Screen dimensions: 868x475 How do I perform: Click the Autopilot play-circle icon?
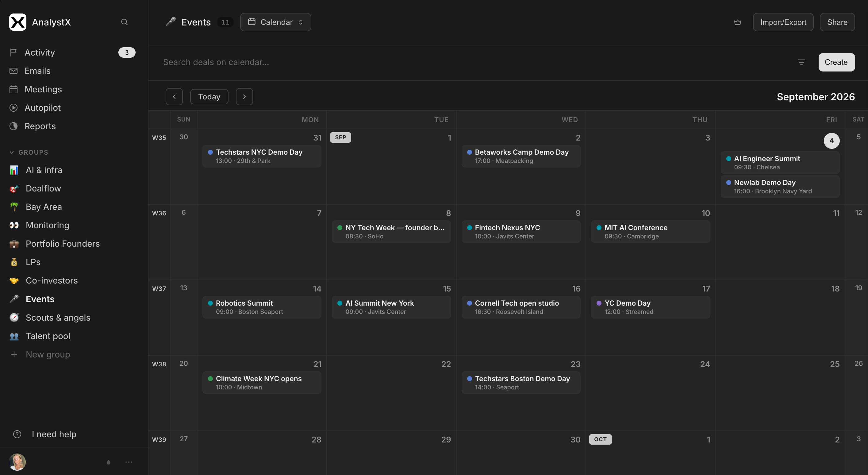[x=13, y=107]
